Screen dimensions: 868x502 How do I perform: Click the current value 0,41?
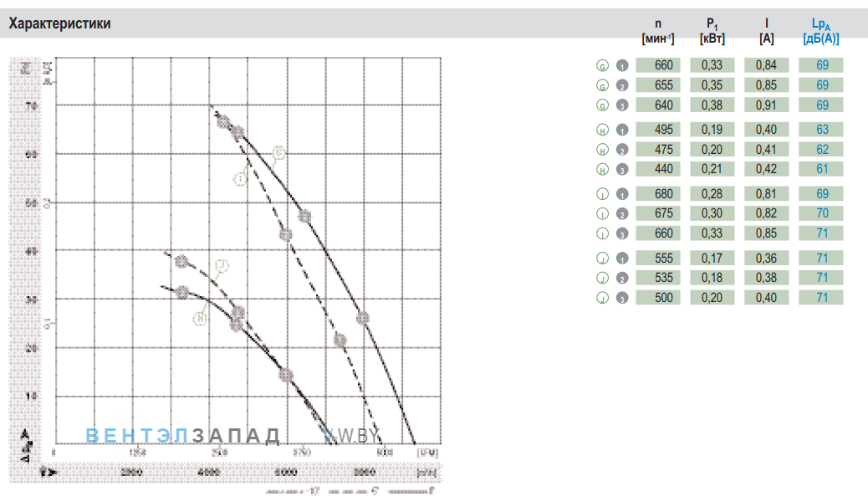click(x=766, y=150)
